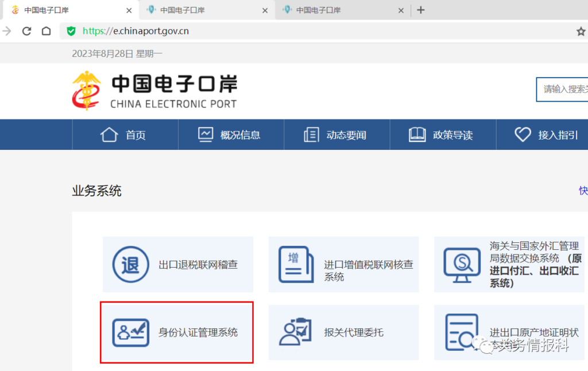
Task: Click the forward navigation arrow
Action: pyautogui.click(x=7, y=31)
